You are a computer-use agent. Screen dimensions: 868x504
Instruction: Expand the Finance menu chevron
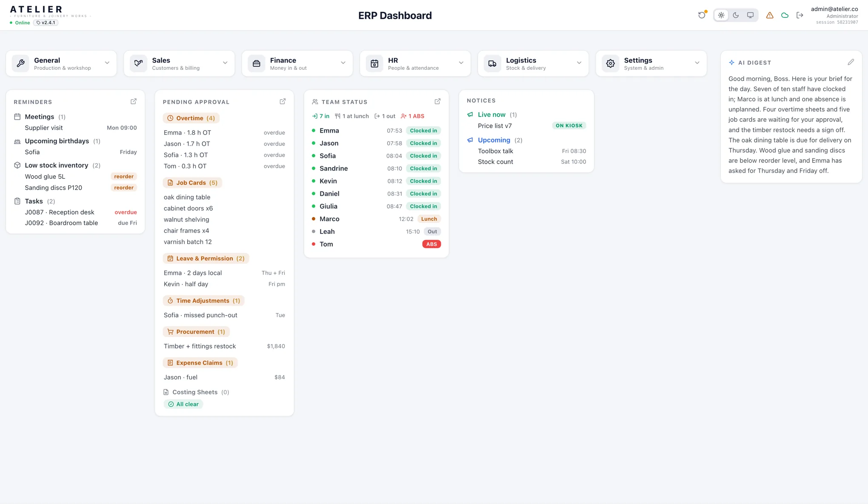pos(343,63)
